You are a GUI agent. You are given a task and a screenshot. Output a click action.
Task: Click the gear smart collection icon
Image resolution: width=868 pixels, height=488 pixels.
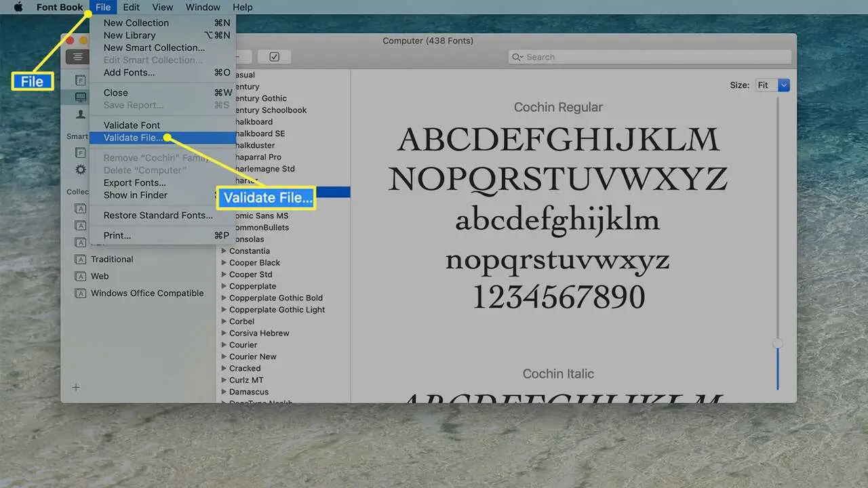coord(80,169)
